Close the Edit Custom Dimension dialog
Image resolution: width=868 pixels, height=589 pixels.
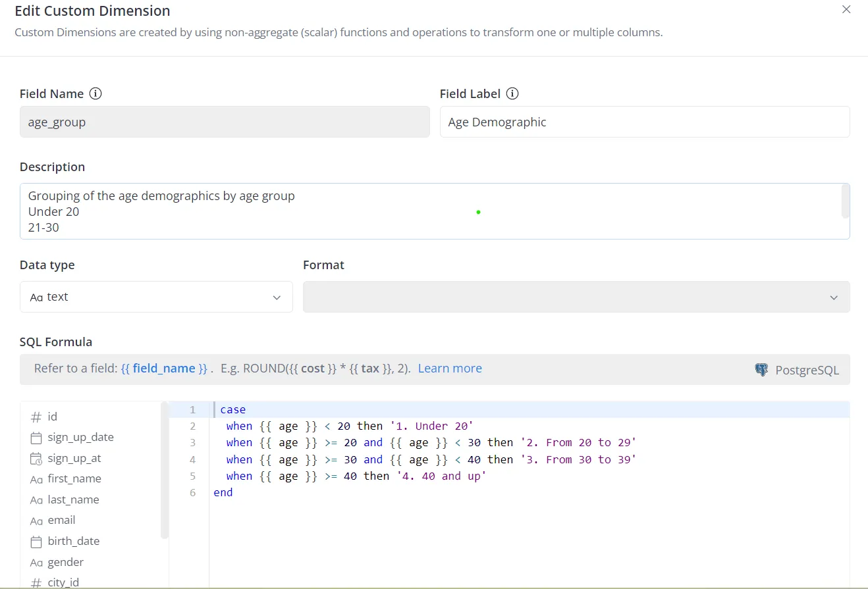[x=846, y=10]
